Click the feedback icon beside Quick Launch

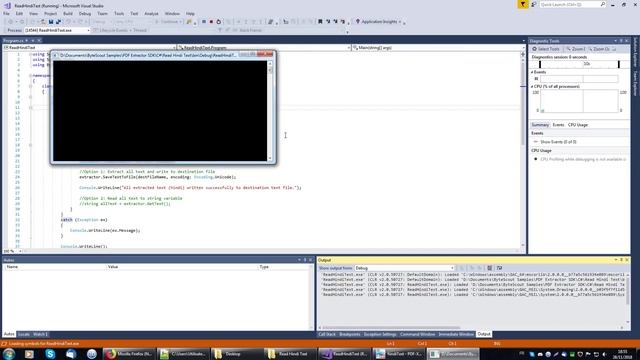click(x=533, y=4)
